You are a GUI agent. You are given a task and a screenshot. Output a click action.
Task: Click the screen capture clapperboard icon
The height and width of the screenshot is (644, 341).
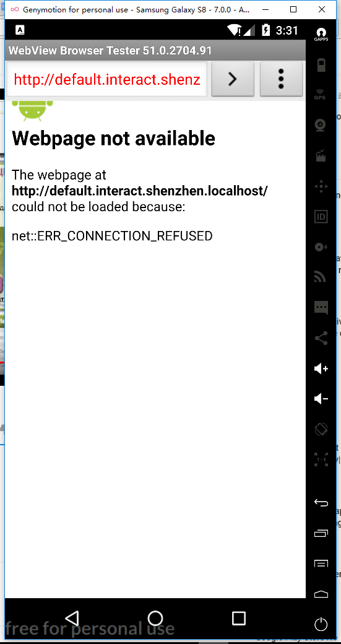(321, 155)
